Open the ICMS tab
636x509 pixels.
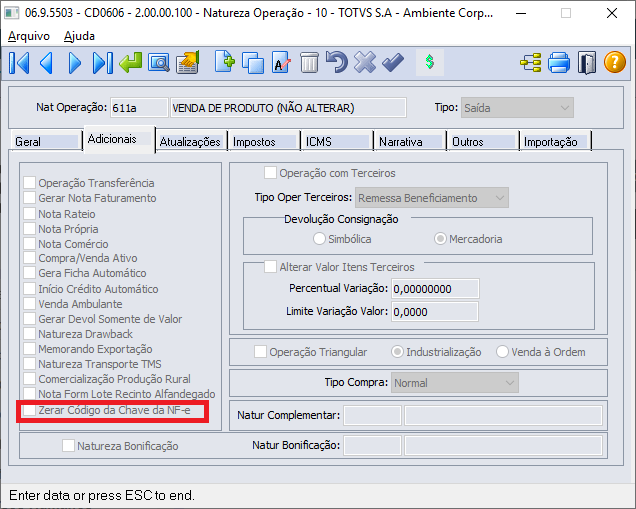[x=337, y=142]
